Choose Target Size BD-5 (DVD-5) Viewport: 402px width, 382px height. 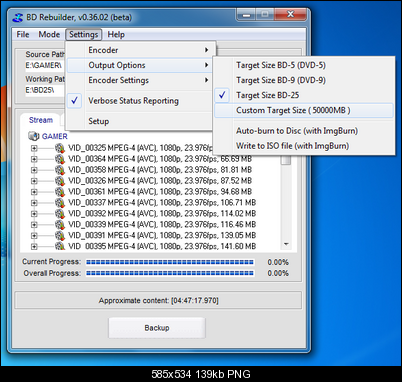[x=303, y=65]
